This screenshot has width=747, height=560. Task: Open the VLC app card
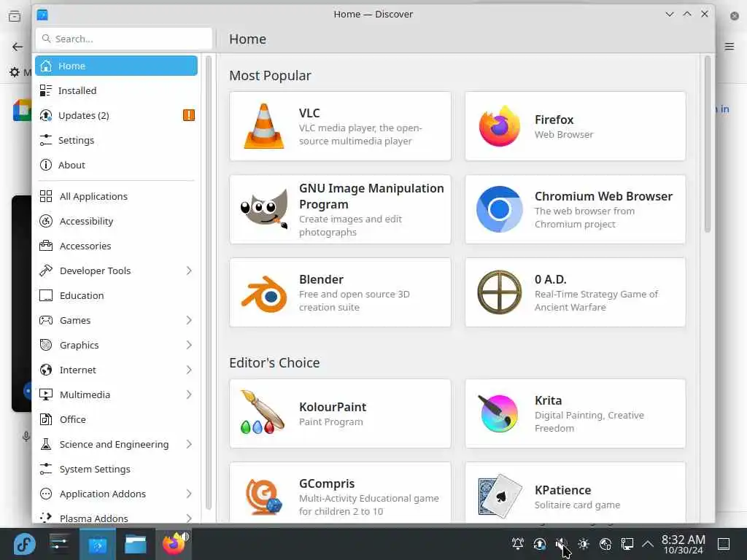click(340, 126)
